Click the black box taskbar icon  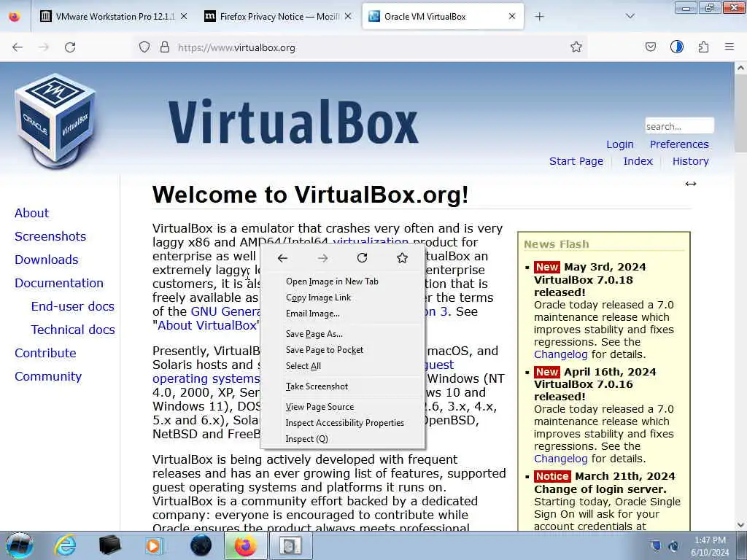point(109,545)
